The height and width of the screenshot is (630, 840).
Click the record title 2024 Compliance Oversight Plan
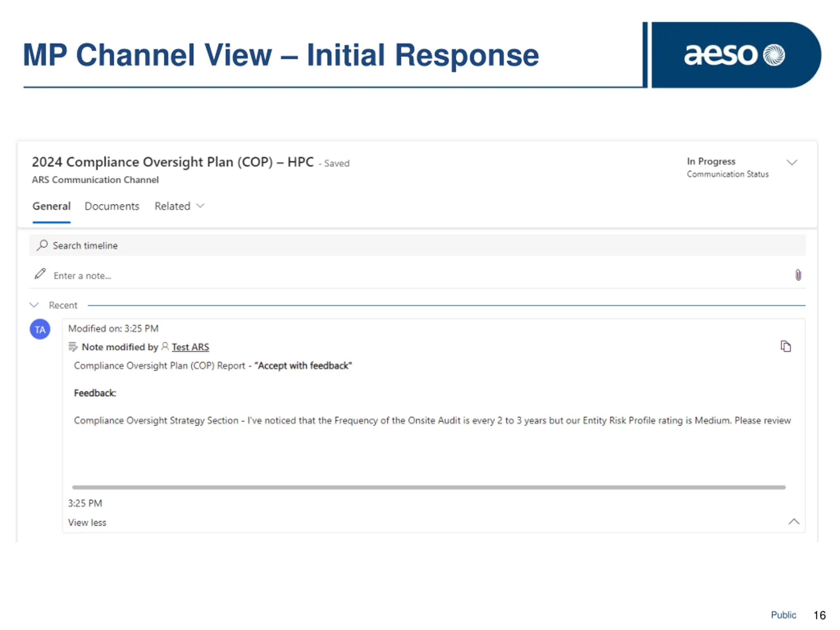(173, 162)
